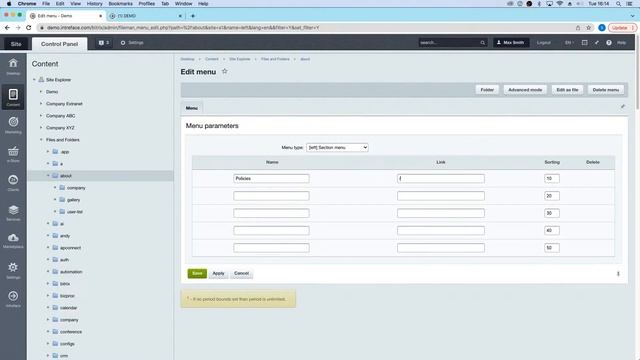Click the Delete menu button
This screenshot has height=360, width=640.
tap(606, 90)
